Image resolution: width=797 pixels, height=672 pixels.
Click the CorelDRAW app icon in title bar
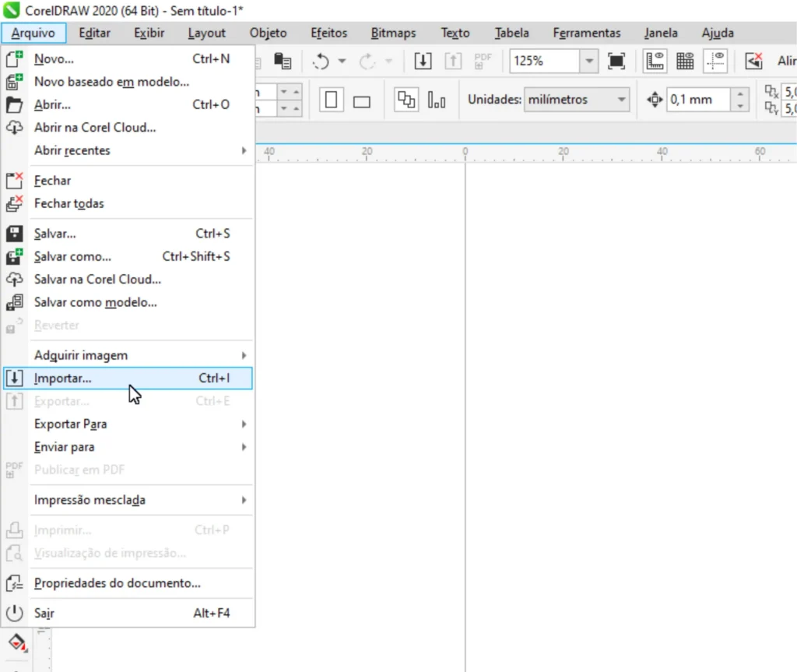point(11,10)
